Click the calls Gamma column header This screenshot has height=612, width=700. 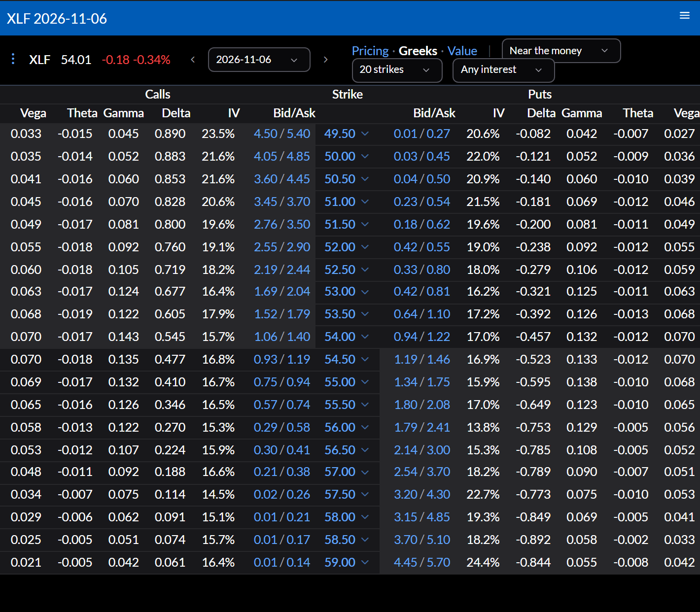[x=124, y=113]
